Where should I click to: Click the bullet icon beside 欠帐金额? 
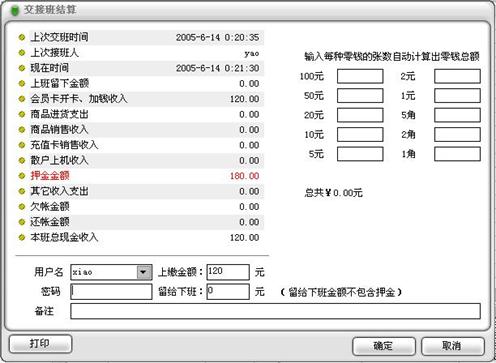(x=22, y=207)
